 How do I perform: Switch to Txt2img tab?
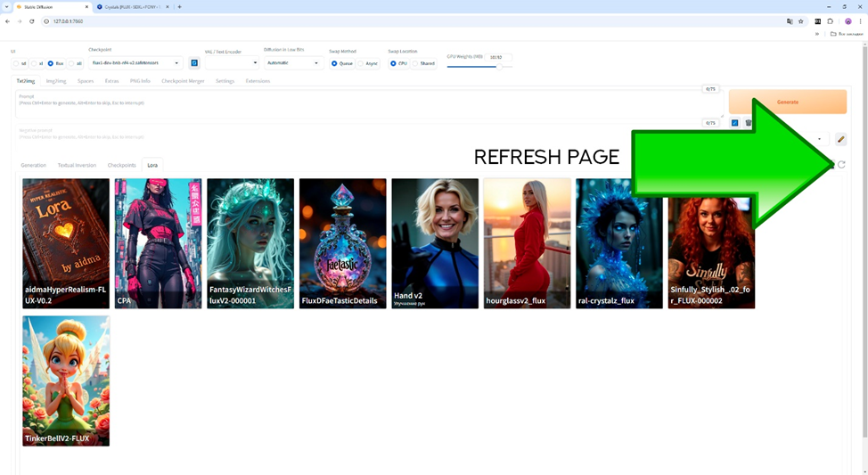click(x=26, y=81)
